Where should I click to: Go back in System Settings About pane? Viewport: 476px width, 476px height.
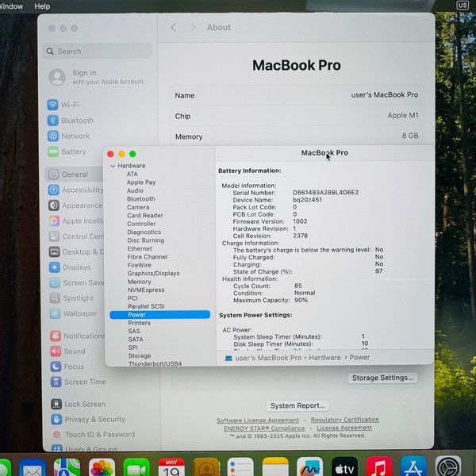(174, 28)
